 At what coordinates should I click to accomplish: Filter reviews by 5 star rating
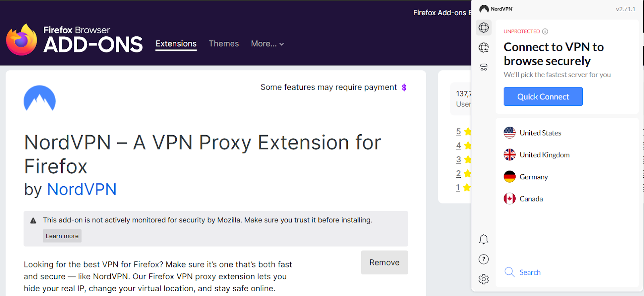(464, 132)
